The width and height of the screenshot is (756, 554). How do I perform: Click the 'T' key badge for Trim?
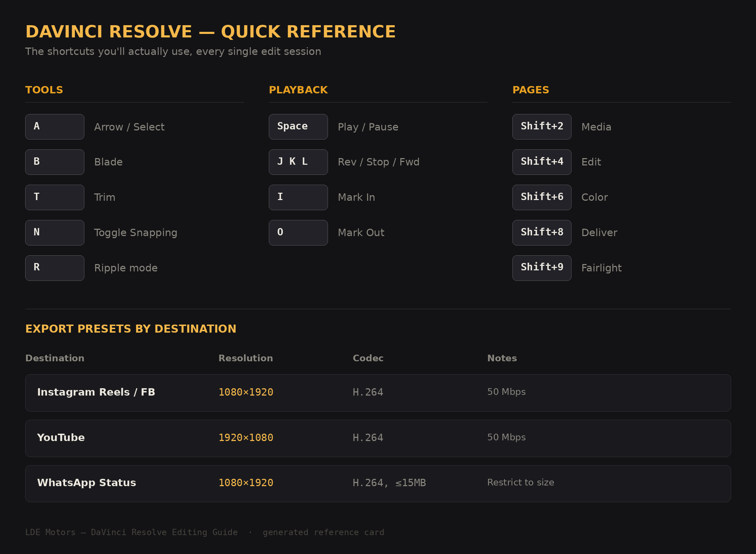pos(55,197)
